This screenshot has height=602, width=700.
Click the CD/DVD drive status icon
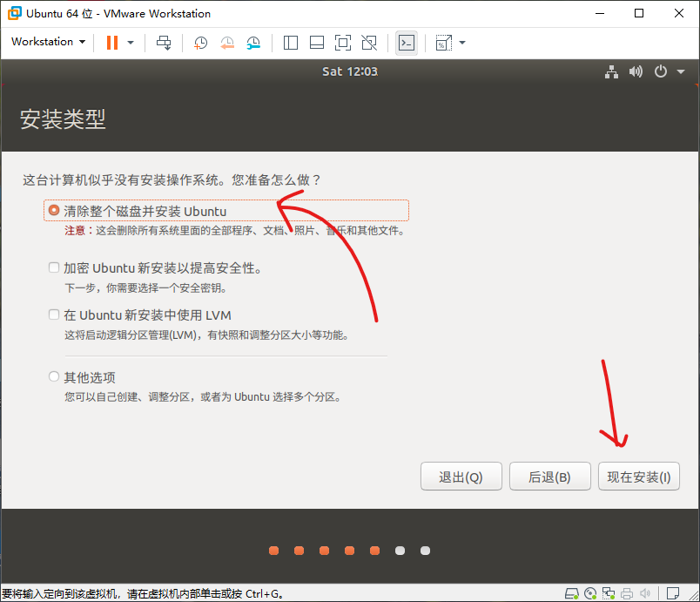(x=590, y=593)
